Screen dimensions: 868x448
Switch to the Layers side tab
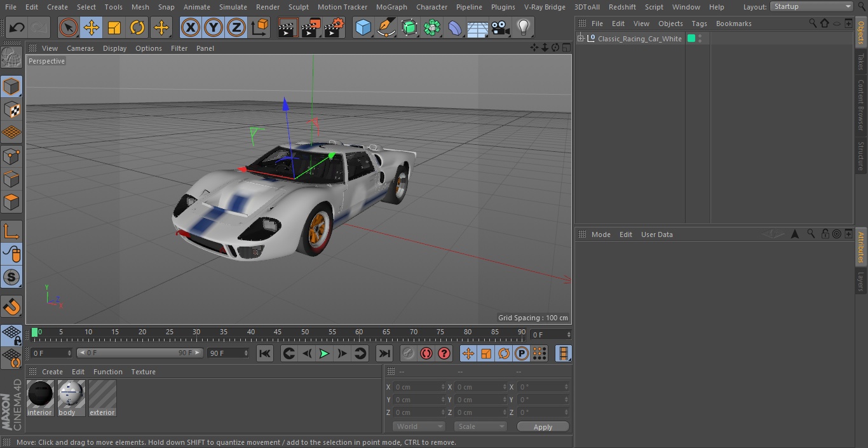tap(861, 282)
